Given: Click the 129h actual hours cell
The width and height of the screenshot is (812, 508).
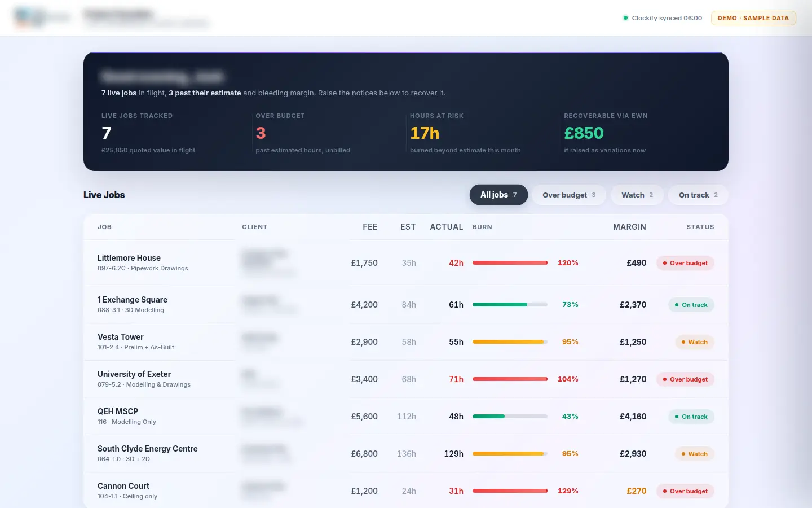Looking at the screenshot, I should click(x=454, y=454).
